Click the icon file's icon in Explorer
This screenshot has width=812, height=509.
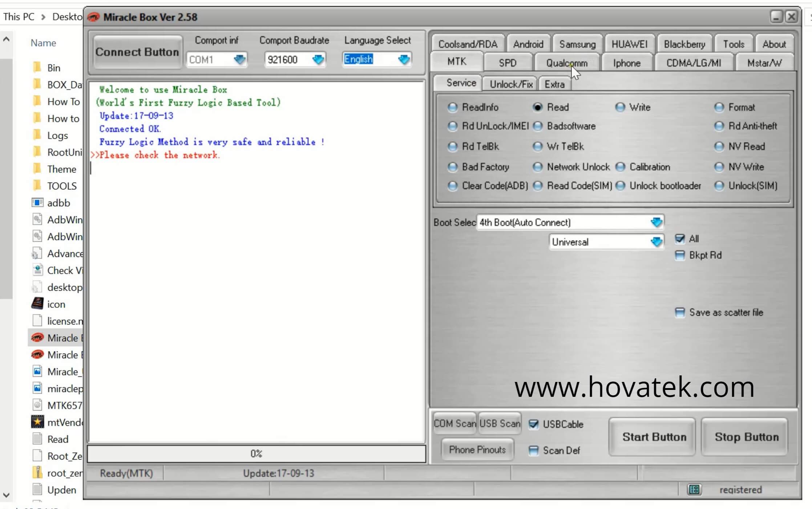pyautogui.click(x=37, y=304)
